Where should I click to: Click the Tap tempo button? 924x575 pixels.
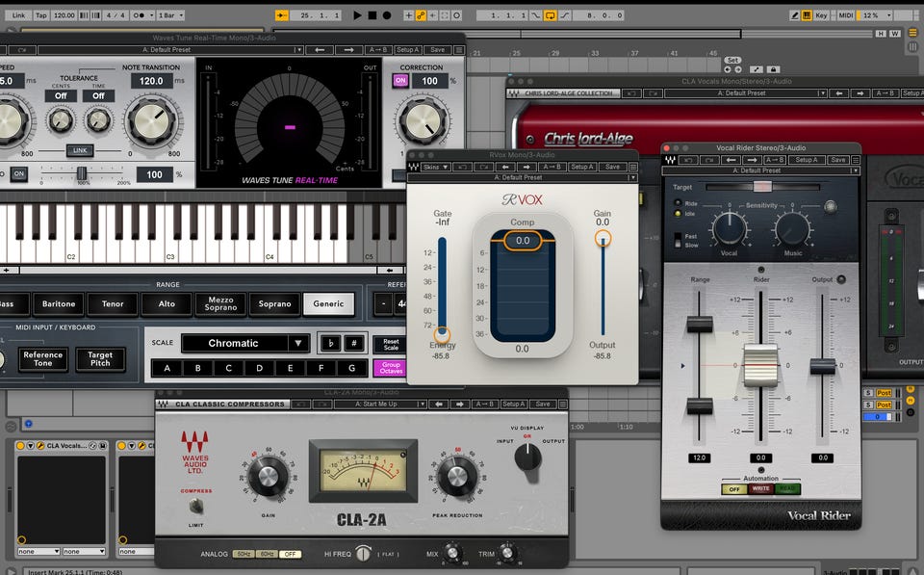[x=40, y=15]
